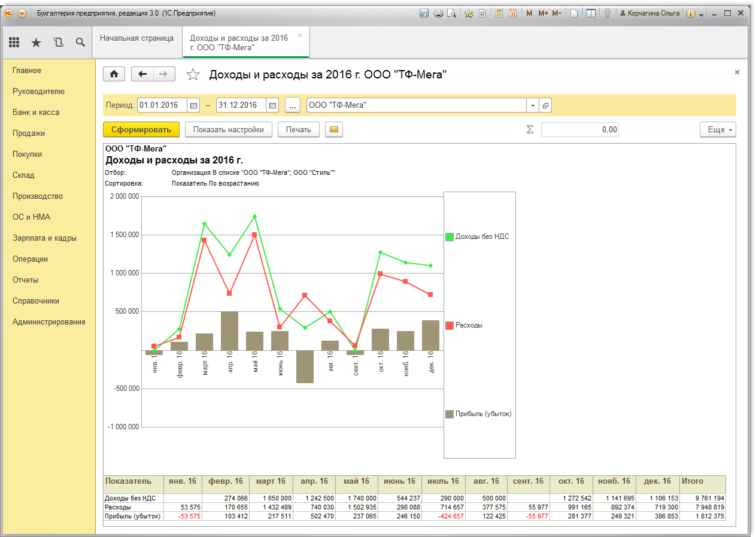Open the Зарплата и кадры section
The width and height of the screenshot is (756, 537).
coord(44,238)
